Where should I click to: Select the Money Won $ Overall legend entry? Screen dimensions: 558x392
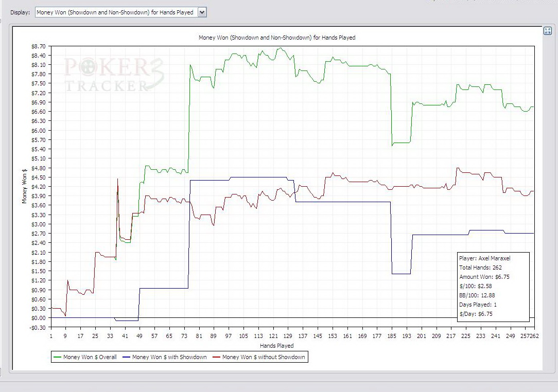tap(90, 357)
